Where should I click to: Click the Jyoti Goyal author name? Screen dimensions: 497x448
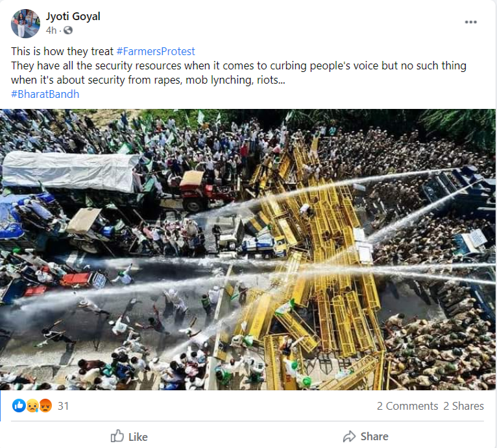pos(73,16)
